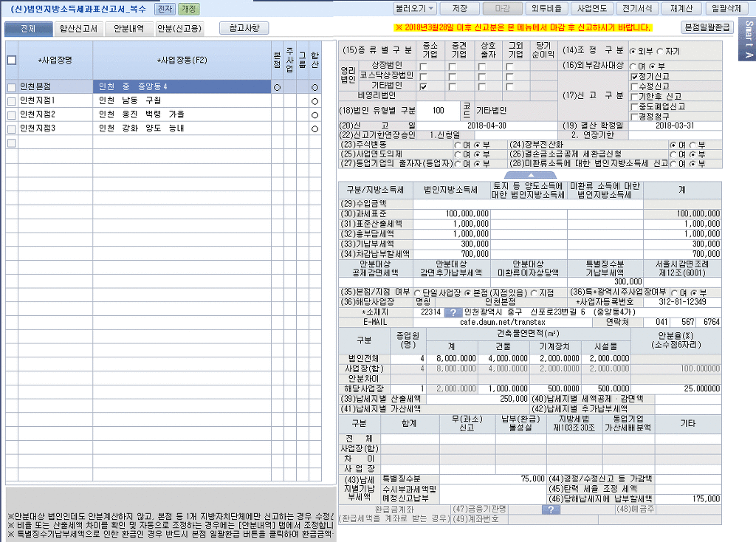Toggle 기타법인 중소기업 checkbox
Screen dimensions: 756x542
[423, 87]
